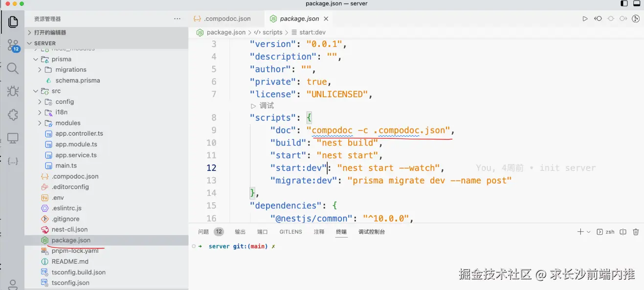This screenshot has width=644, height=290.
Task: Collapse the SERVER root folder section
Action: (x=45, y=43)
